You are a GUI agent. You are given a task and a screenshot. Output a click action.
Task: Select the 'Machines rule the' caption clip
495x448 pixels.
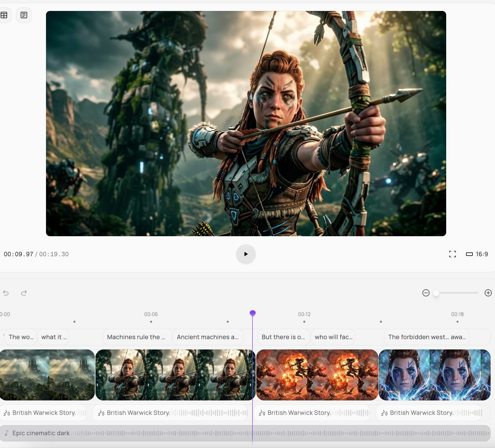tap(137, 337)
